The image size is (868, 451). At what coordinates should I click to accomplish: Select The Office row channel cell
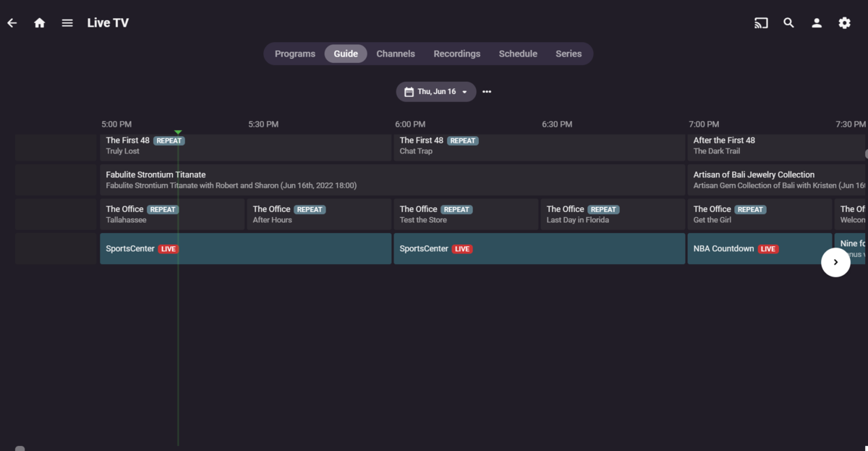pos(56,214)
